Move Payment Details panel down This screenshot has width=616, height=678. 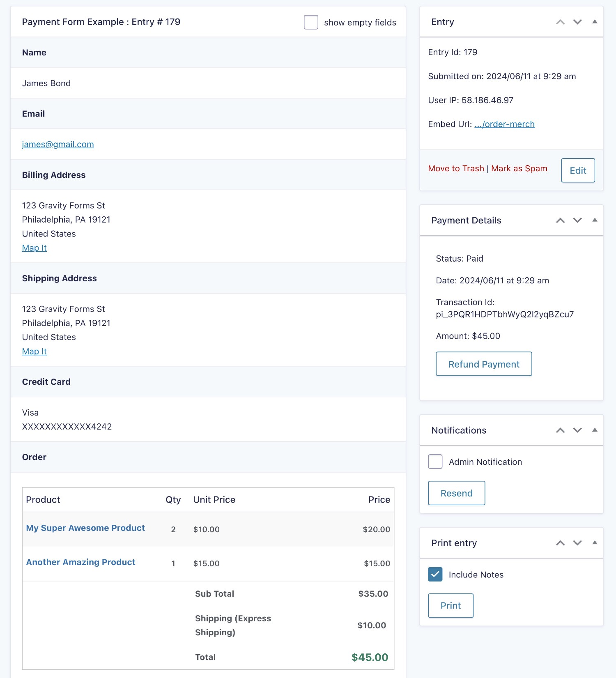[577, 221]
